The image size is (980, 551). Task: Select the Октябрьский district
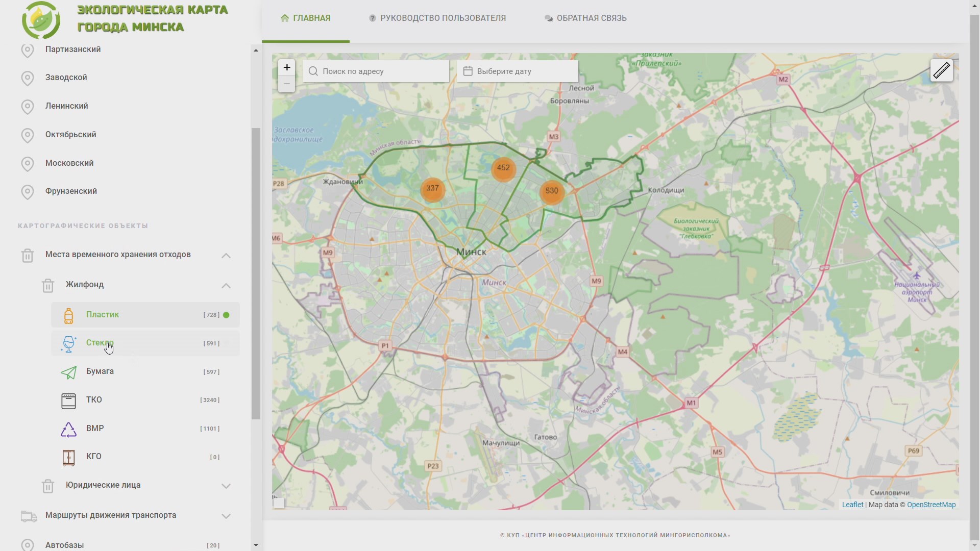(x=71, y=135)
